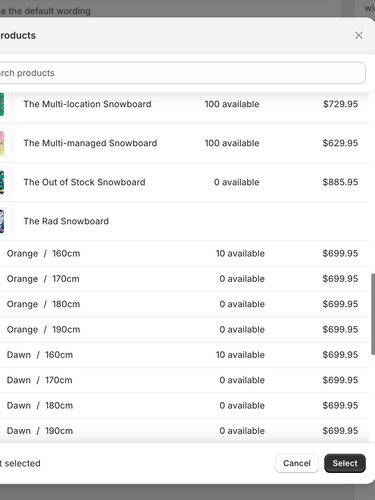The height and width of the screenshot is (500, 375).
Task: Pick the Dawn / 180cm variant
Action: pos(184,406)
